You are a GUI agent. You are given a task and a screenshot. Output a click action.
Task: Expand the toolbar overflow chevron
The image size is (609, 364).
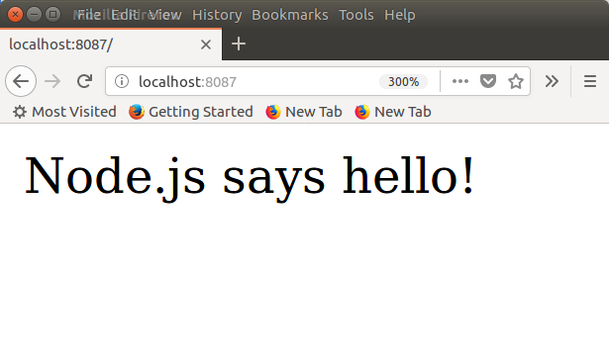552,81
